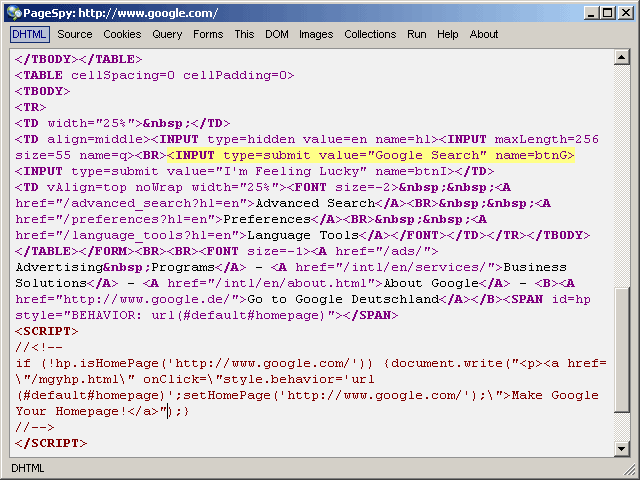Close the PageSpy window

tap(625, 13)
